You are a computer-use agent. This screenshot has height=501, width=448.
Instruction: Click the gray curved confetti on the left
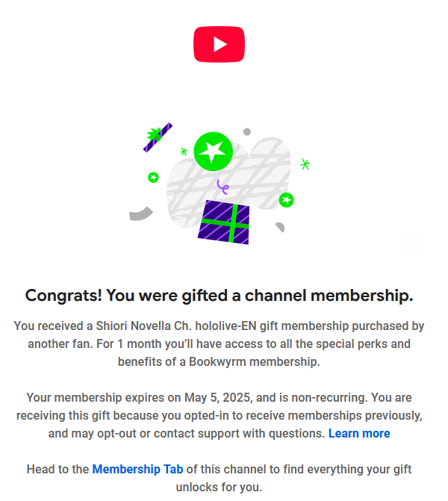[x=141, y=214]
